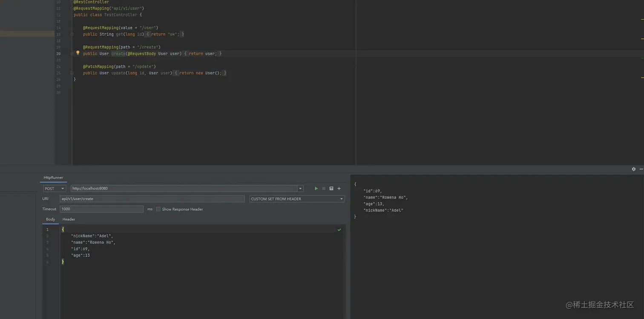This screenshot has height=319, width=644.
Task: Collapse the @RestController fold marker on line 10
Action: click(x=72, y=2)
